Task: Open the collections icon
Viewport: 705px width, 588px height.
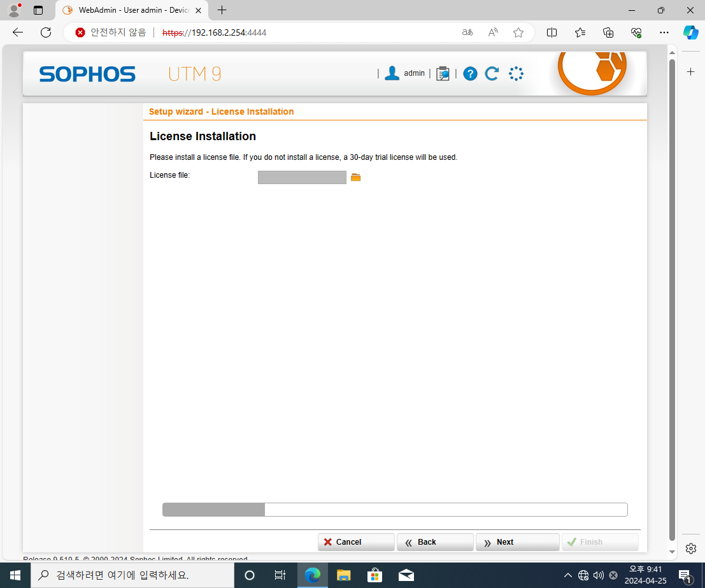Action: pos(608,32)
